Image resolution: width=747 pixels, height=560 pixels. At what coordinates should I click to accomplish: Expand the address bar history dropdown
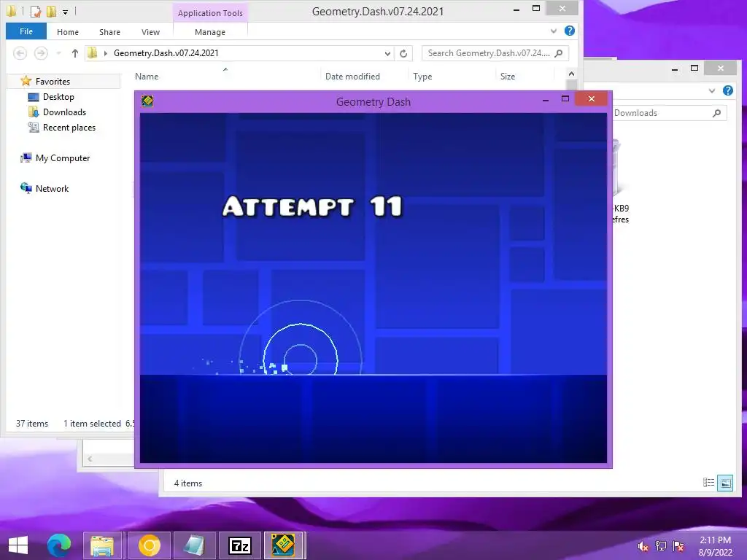pos(387,54)
